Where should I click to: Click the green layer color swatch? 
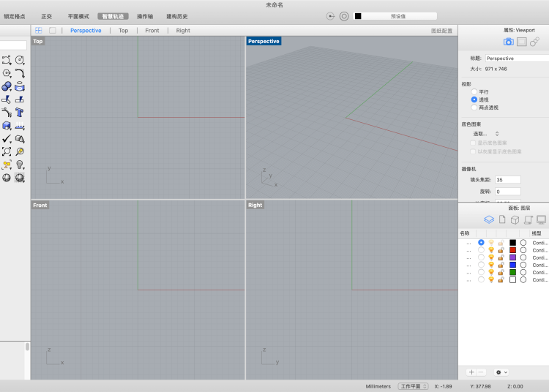coord(512,272)
